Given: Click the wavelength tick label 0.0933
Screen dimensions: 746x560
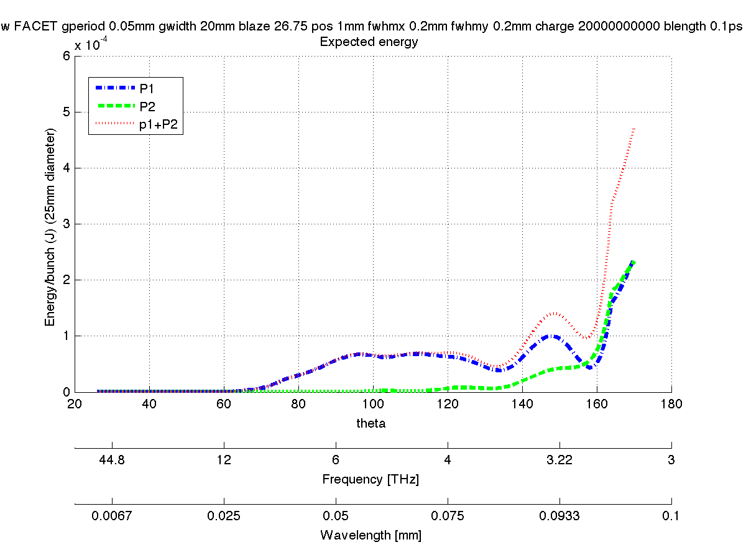Looking at the screenshot, I should tap(559, 516).
